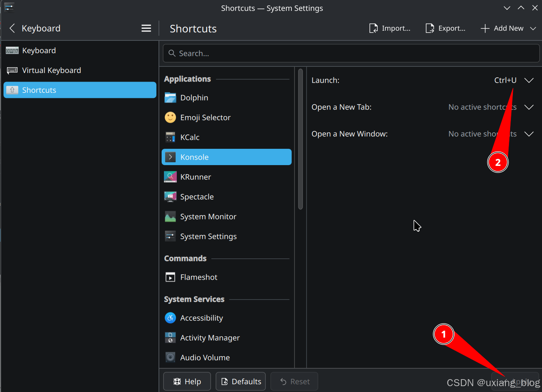Click the Defaults button
Image resolution: width=542 pixels, height=392 pixels.
coord(241,382)
